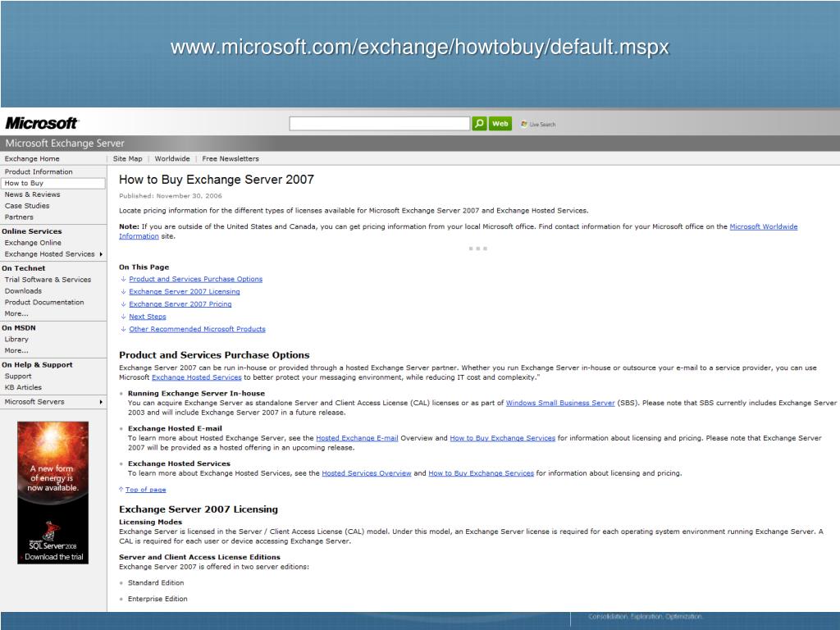840x630 pixels.
Task: Click the green magnifier search icon
Action: pyautogui.click(x=479, y=124)
